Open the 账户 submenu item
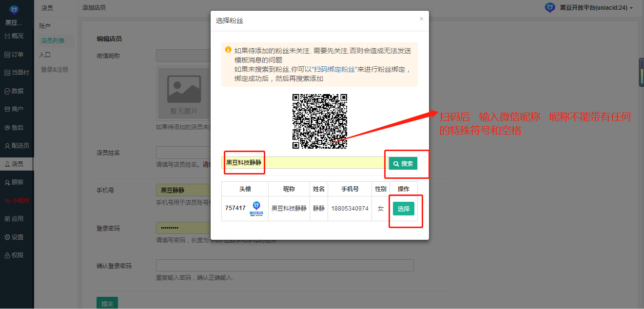644x309 pixels. point(45,26)
